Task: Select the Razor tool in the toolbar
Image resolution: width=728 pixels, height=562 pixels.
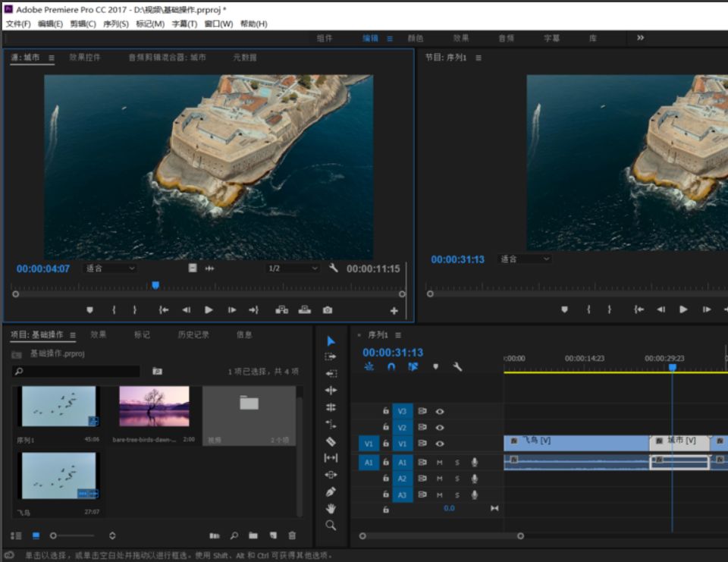Action: [x=331, y=441]
